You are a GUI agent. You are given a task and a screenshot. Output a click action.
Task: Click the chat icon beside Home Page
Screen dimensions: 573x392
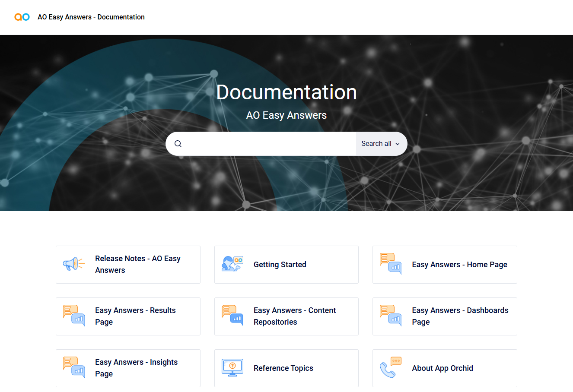pyautogui.click(x=391, y=264)
